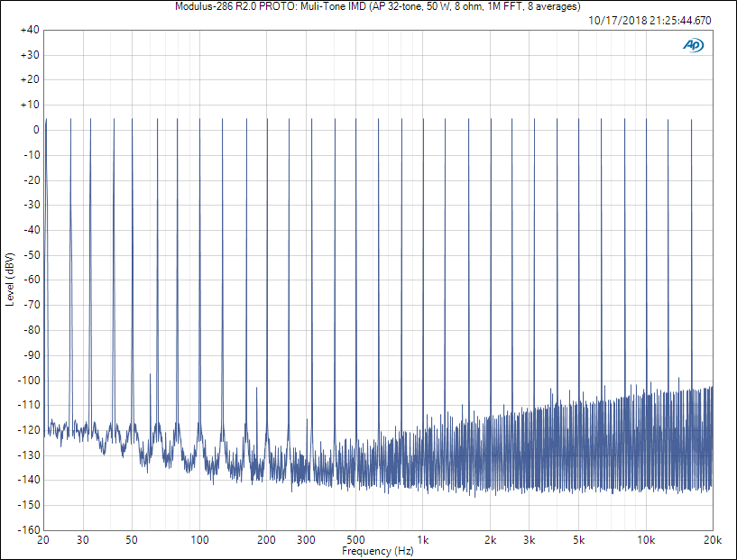Click the '+30' Y-axis value
Viewport: 737px width, 560px height.
pyautogui.click(x=30, y=55)
